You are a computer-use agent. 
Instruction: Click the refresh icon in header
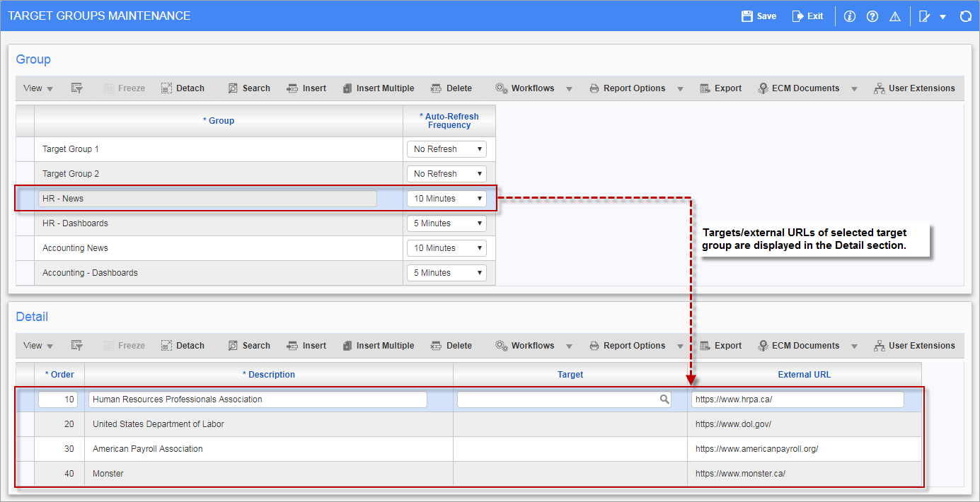click(965, 16)
